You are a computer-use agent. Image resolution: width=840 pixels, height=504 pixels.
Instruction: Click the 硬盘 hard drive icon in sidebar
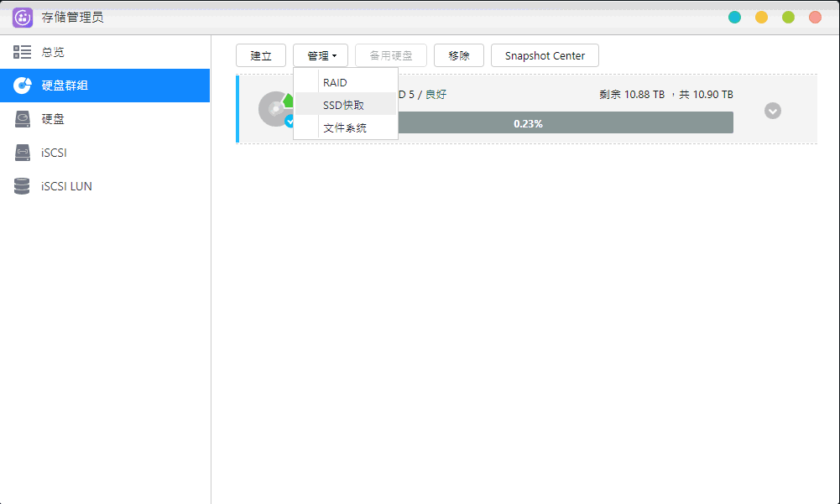(22, 118)
